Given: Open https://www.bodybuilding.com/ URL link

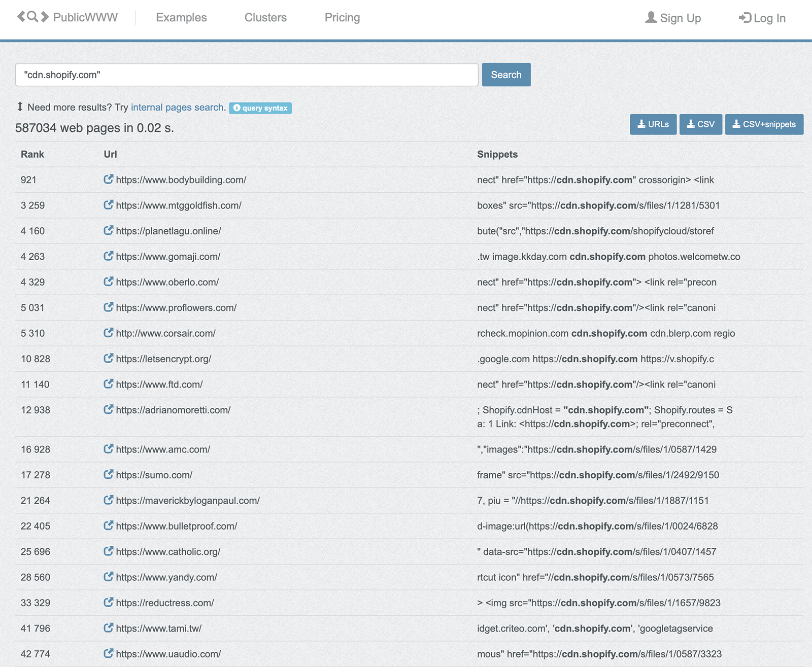Looking at the screenshot, I should 181,180.
